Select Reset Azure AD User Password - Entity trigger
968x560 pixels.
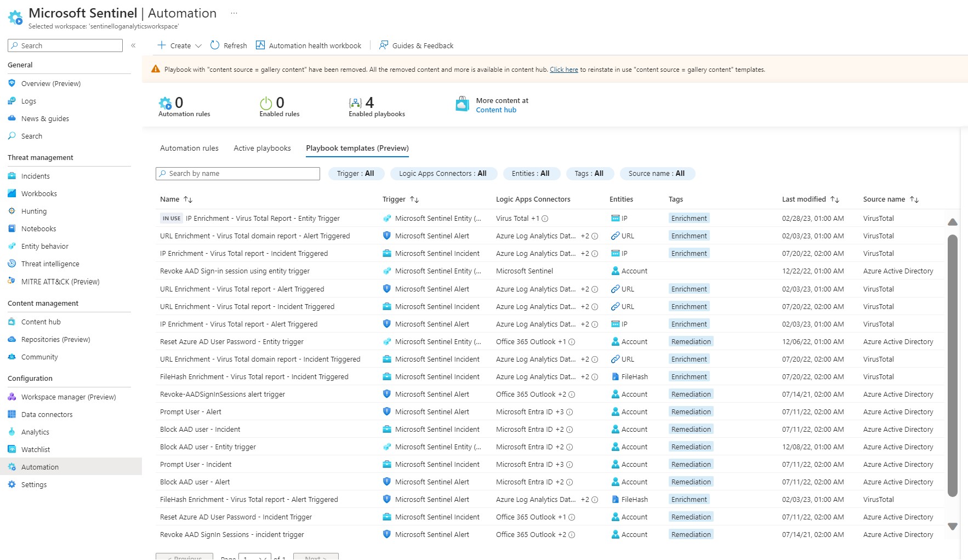[232, 342]
